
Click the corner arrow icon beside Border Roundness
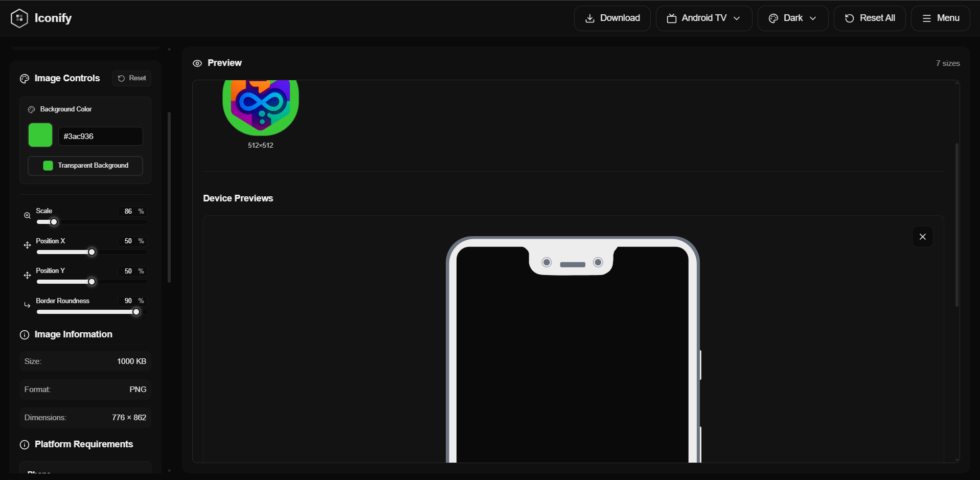[x=27, y=305]
